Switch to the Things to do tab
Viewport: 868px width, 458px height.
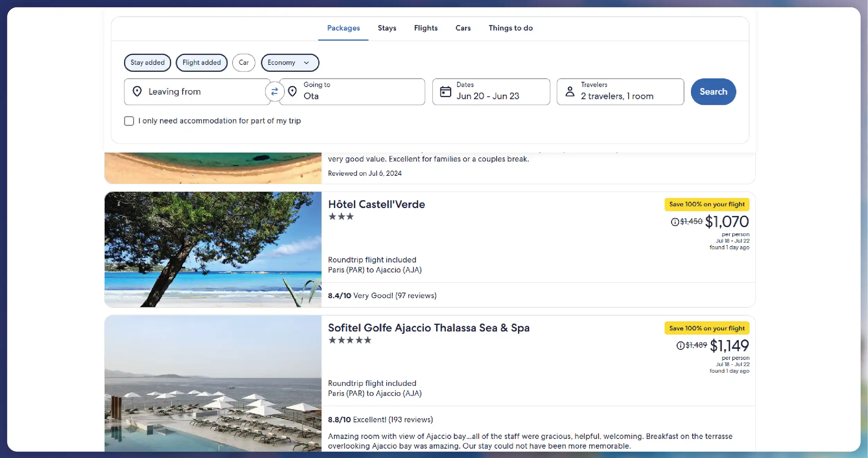510,28
